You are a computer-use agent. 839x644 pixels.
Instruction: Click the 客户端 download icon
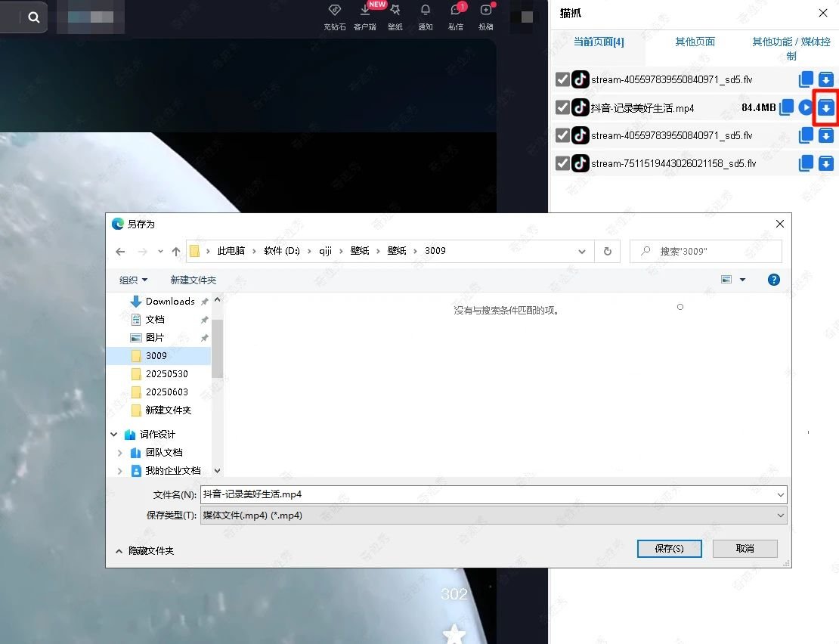coord(365,14)
